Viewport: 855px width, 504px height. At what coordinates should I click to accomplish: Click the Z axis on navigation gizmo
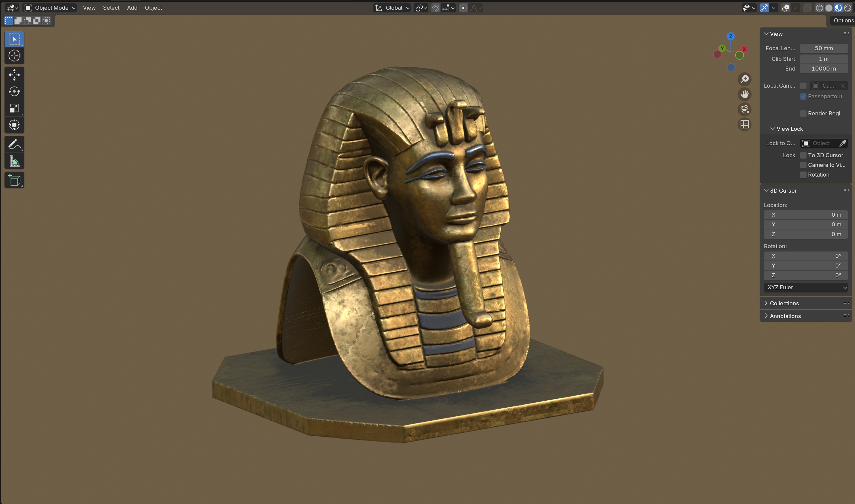[x=731, y=36]
